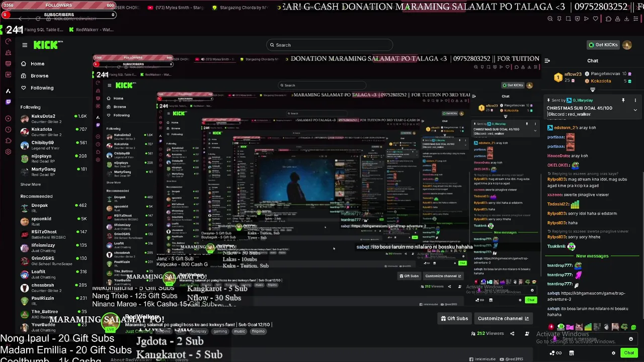Click the outer Kick Search field
644x362 pixels.
(330, 45)
